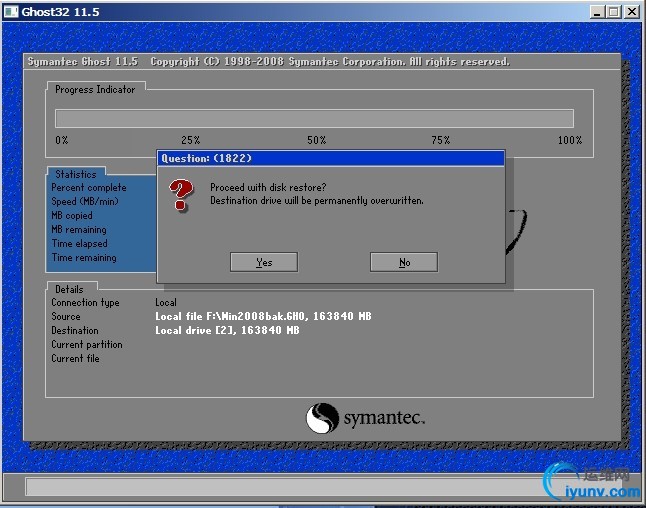Click the 'Connection type' detail label

pos(85,302)
